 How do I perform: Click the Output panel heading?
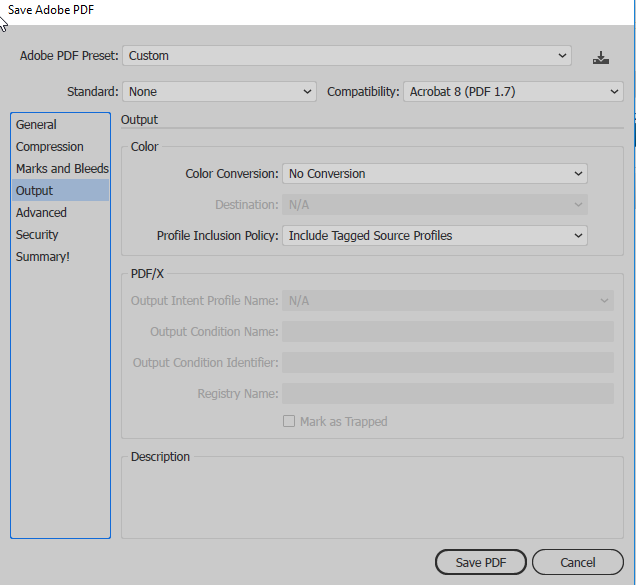139,120
